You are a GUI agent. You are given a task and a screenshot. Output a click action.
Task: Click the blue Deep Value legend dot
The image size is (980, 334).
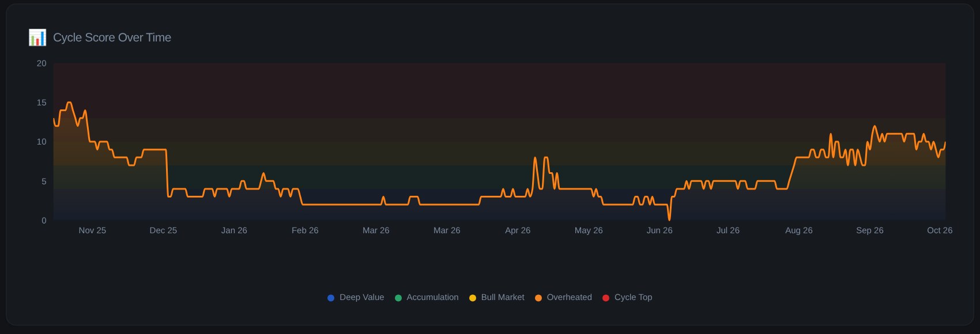[331, 298]
